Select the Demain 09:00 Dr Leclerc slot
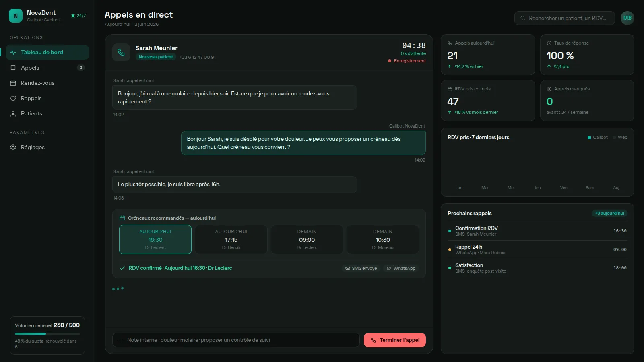The image size is (644, 362). click(x=307, y=239)
